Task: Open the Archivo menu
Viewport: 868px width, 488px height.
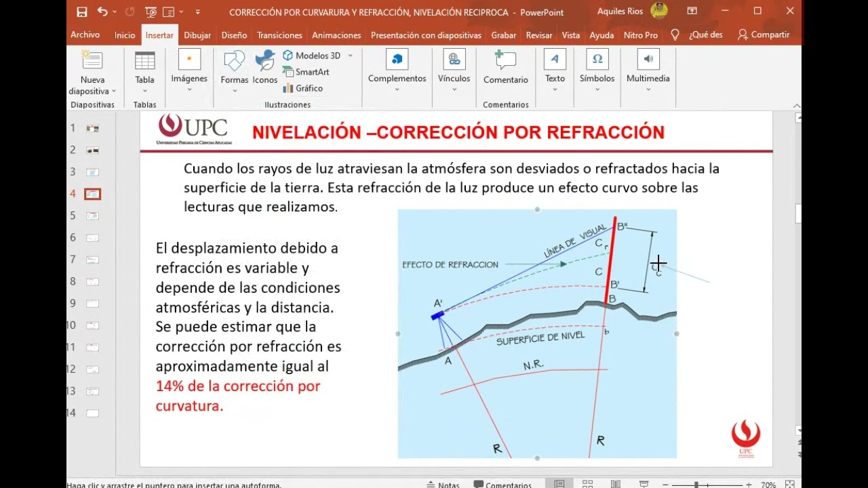Action: [x=85, y=35]
